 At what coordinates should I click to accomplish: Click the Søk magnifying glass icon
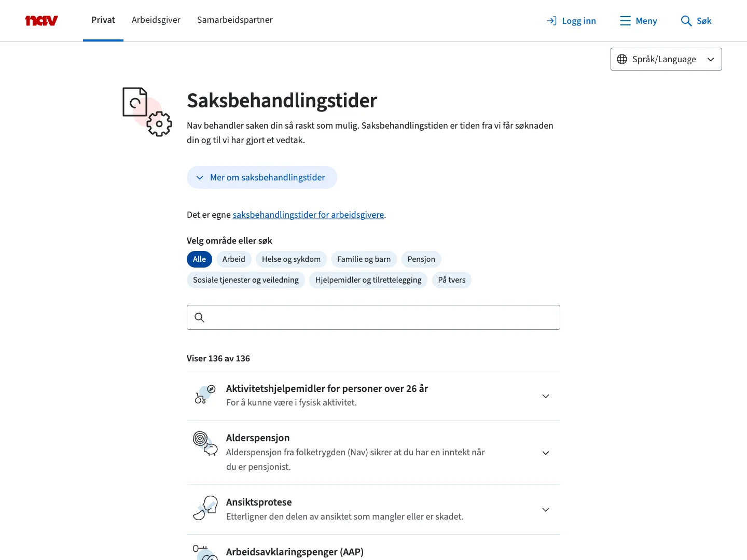[x=686, y=21]
